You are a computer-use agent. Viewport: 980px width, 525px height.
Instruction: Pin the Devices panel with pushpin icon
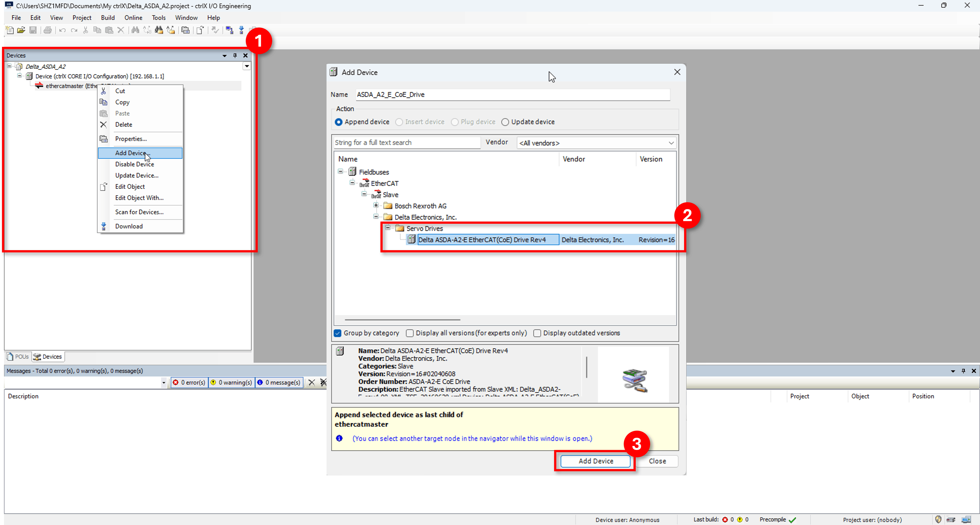(235, 55)
